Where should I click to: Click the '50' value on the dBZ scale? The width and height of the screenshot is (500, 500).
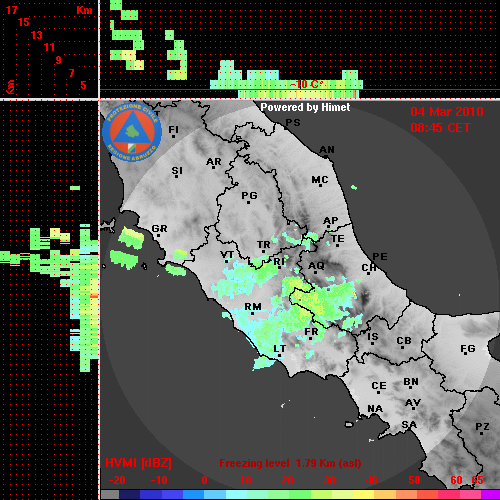(x=414, y=480)
